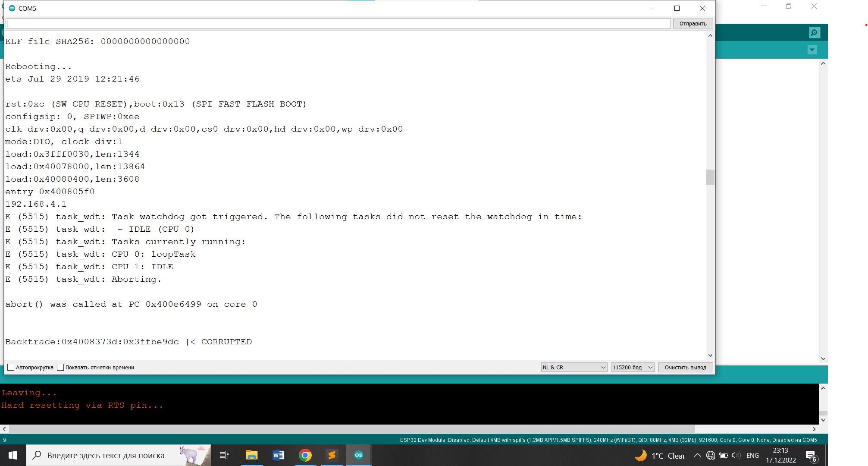
Task: Open the notification center icon
Action: 811,456
